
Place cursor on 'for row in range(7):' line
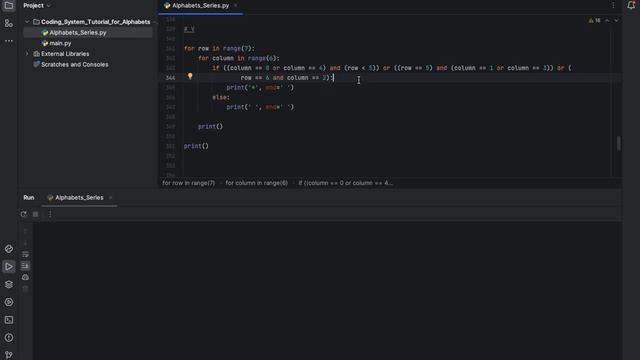219,49
